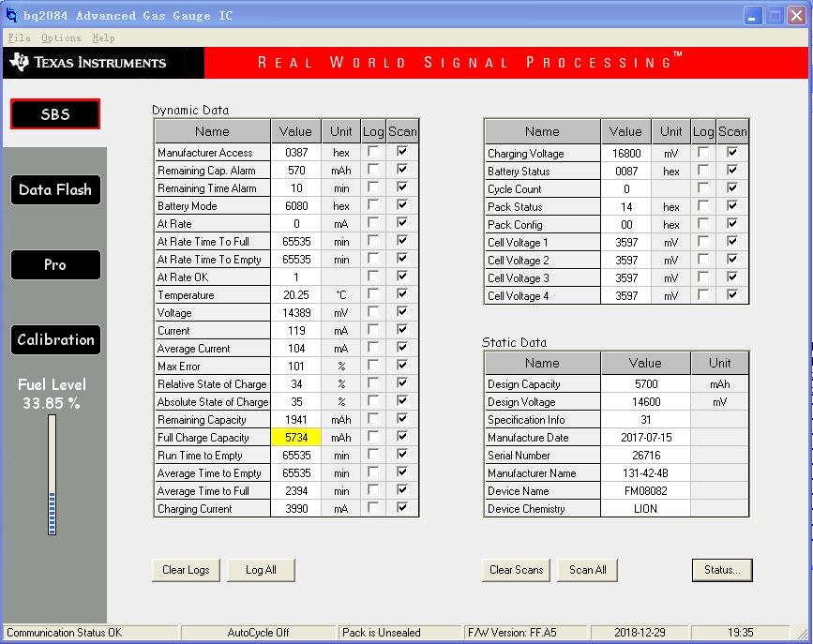Screen dimensions: 813x644
Task: Click the date 2018-12-29 in status bar
Action: pyautogui.click(x=640, y=633)
